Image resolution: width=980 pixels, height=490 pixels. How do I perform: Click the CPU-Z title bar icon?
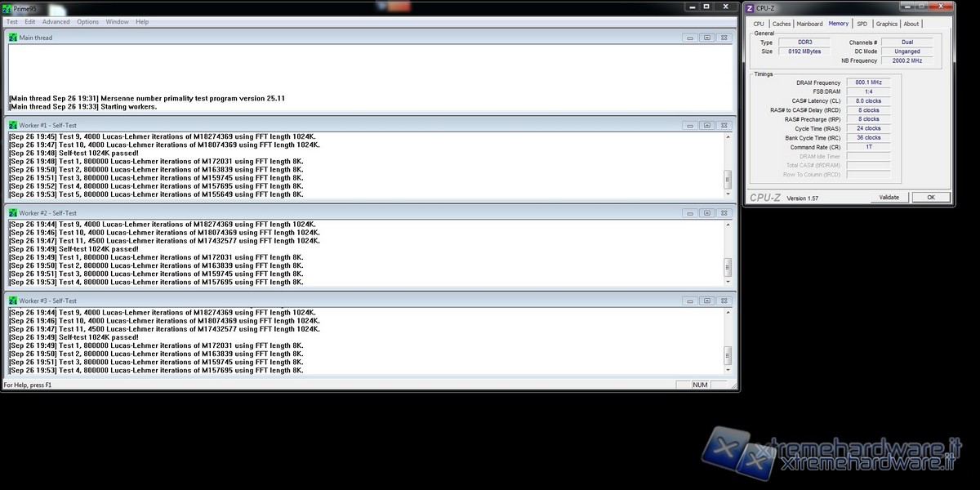[750, 8]
